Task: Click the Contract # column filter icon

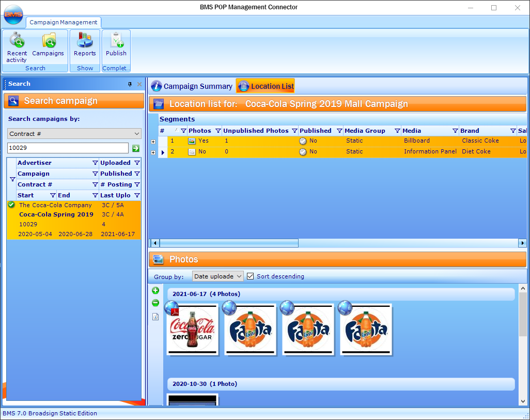Action: pyautogui.click(x=95, y=184)
